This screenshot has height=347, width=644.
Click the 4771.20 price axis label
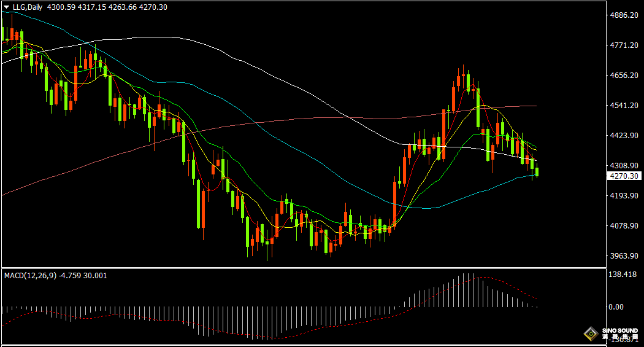(624, 45)
